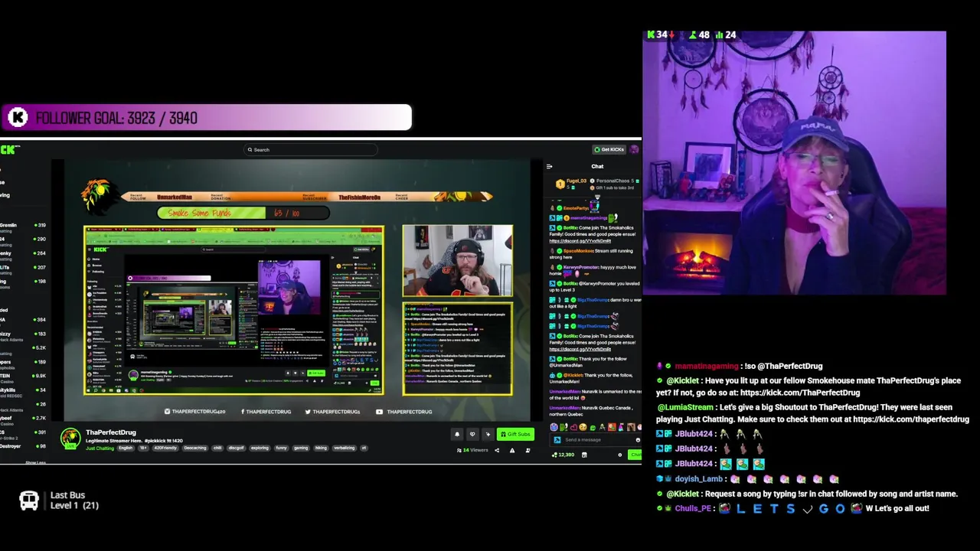Viewport: 980px width, 551px height.
Task: Click the @ThaPerfectDrug mention in overlay chat
Action: pos(789,366)
